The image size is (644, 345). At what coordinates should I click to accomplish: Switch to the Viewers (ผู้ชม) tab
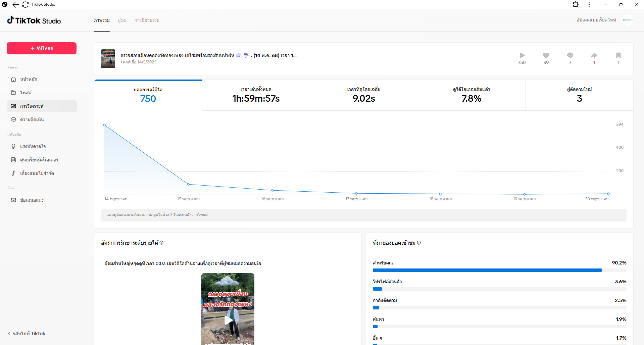pyautogui.click(x=122, y=20)
